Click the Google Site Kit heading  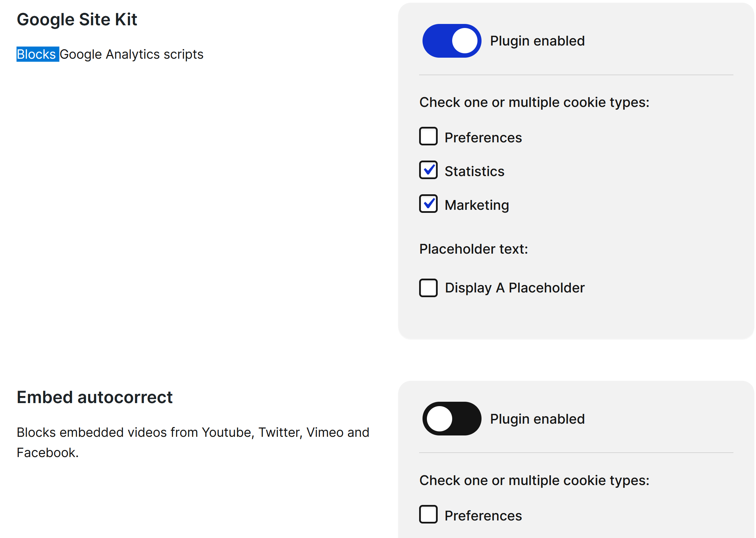(x=77, y=20)
